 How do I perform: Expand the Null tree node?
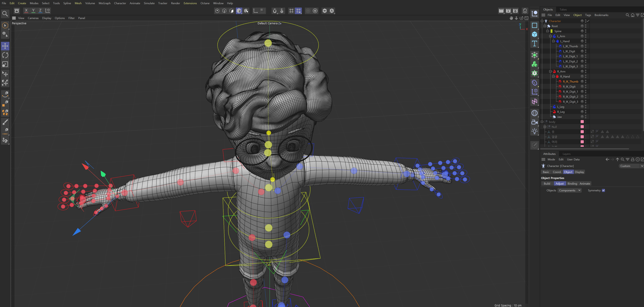(545, 127)
